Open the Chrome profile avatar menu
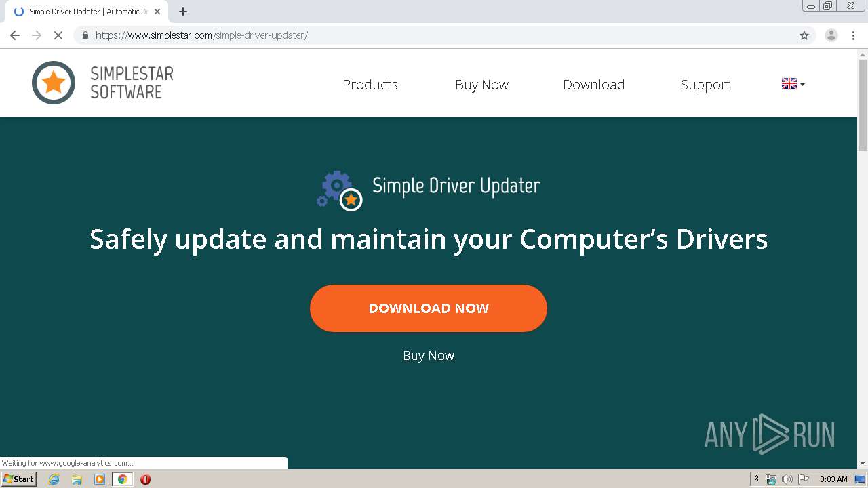The image size is (868, 488). click(x=831, y=35)
